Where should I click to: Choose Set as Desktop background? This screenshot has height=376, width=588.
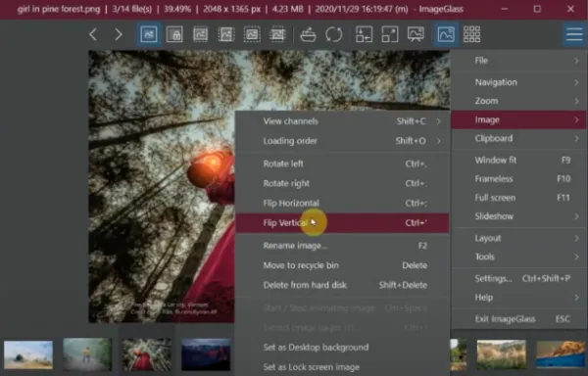coord(342,348)
